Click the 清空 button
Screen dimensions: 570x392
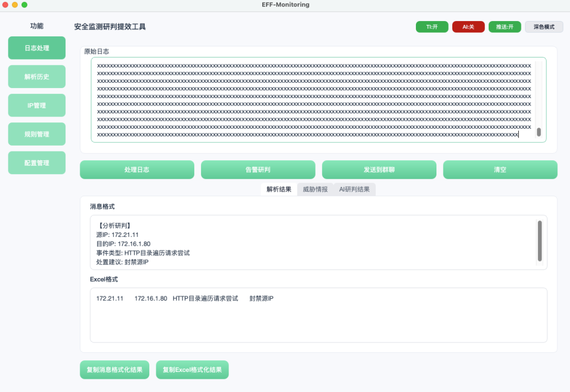pos(500,170)
